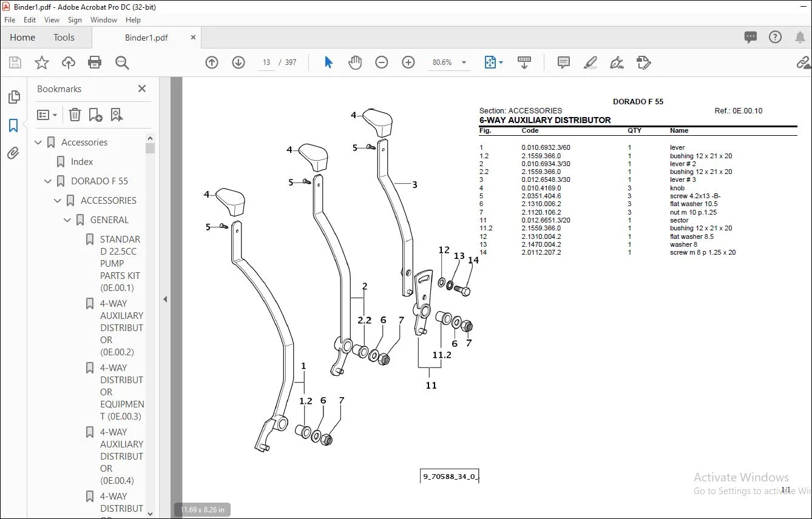The width and height of the screenshot is (812, 519).
Task: Zoom in with the plus icon
Action: pyautogui.click(x=408, y=62)
